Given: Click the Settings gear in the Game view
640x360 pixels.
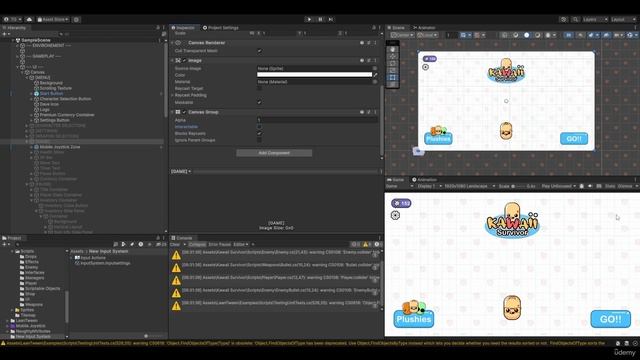Looking at the screenshot, I should point(395,215).
